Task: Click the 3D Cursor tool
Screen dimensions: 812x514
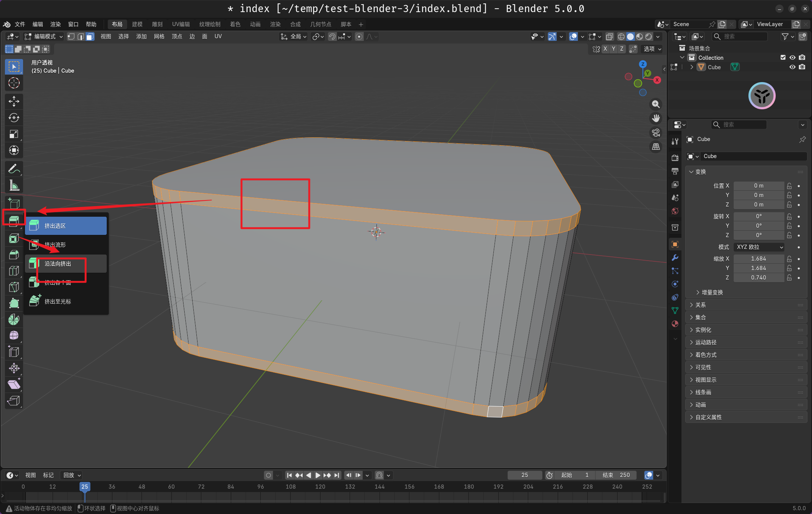Action: point(14,83)
